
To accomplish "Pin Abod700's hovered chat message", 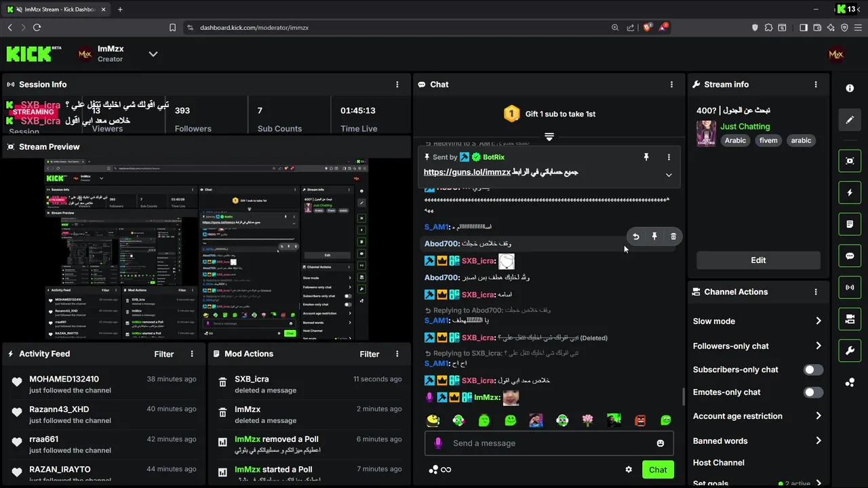I will pos(654,237).
